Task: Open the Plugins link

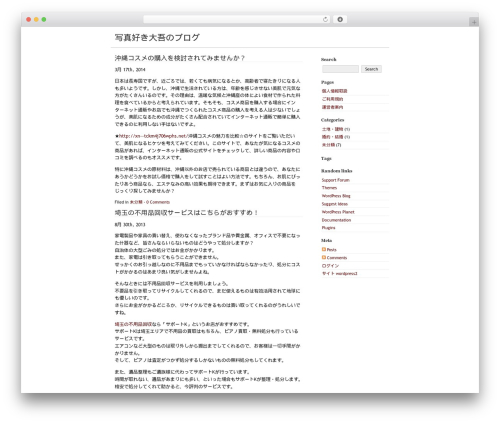Action: tap(328, 228)
